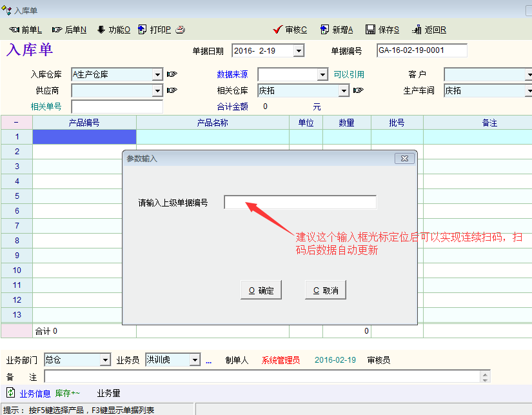The width and height of the screenshot is (532, 415).
Task: Click 取消 button in the dialog
Action: tap(326, 290)
